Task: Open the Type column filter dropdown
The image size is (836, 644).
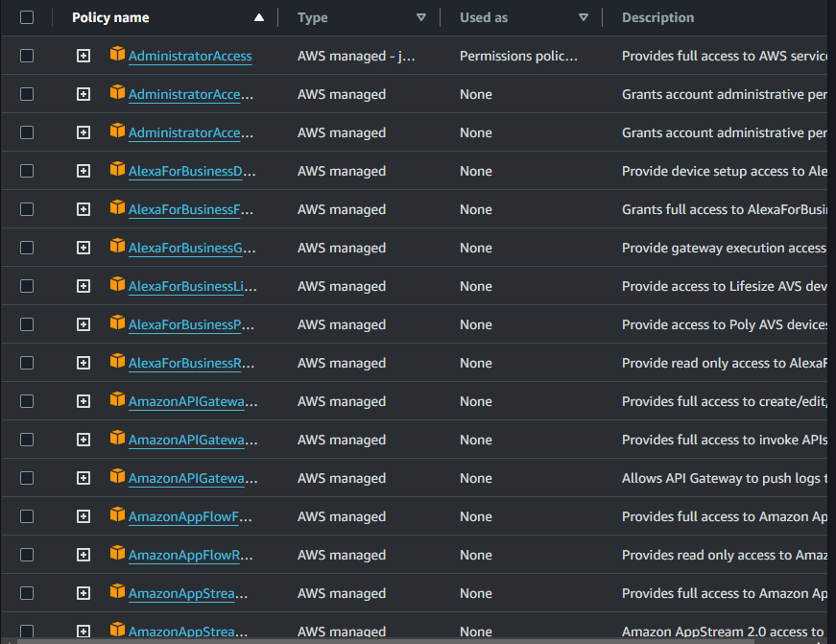Action: [421, 17]
